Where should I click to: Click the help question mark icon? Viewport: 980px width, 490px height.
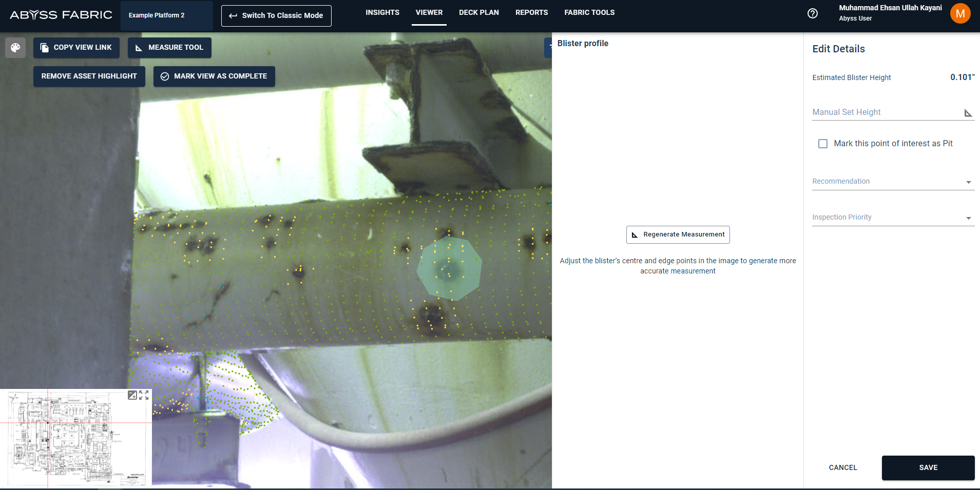coord(812,13)
